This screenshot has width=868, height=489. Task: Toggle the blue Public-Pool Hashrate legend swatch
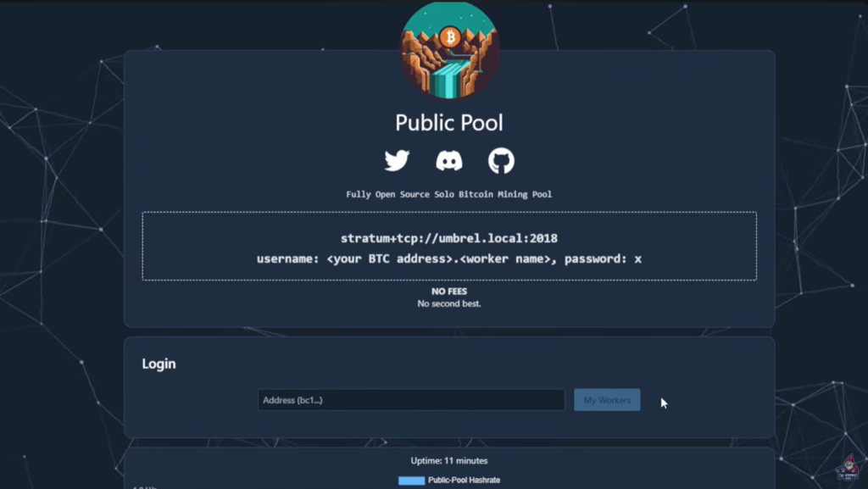pos(411,481)
